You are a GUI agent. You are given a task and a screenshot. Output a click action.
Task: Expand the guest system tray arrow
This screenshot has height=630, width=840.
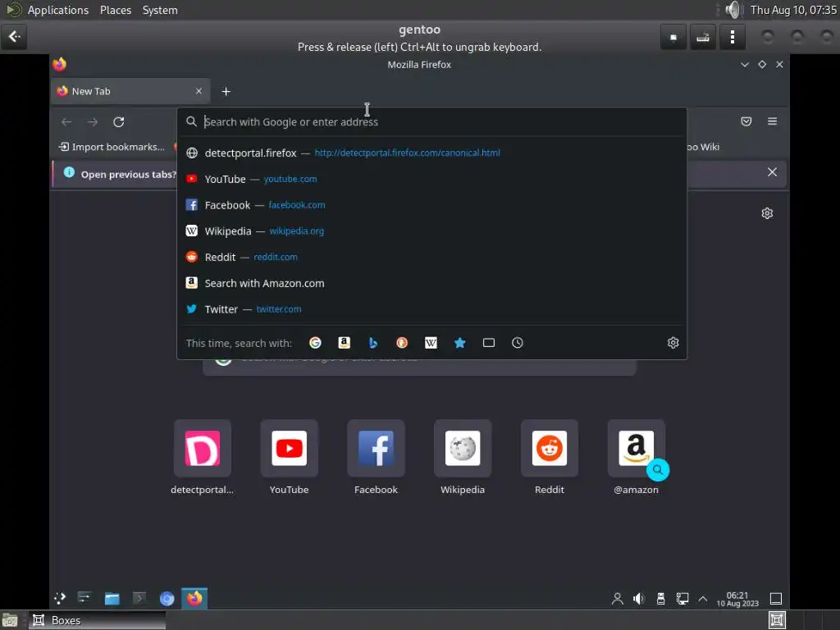tap(702, 598)
